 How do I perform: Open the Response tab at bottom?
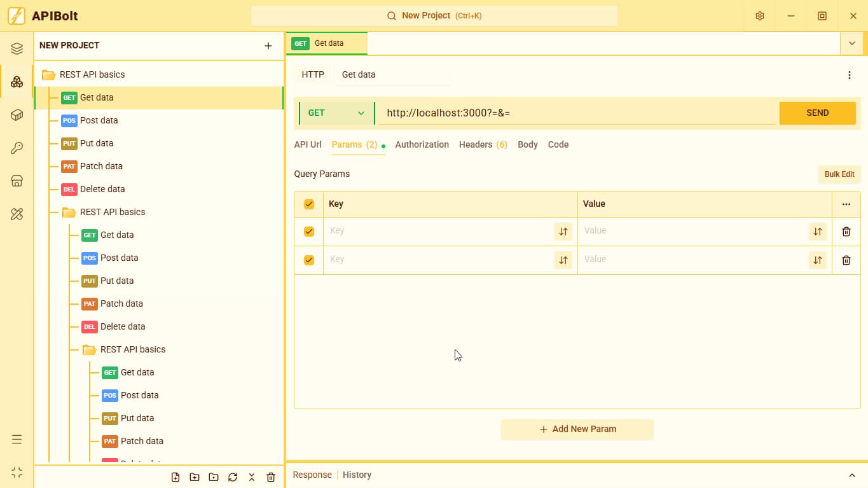[x=312, y=475]
